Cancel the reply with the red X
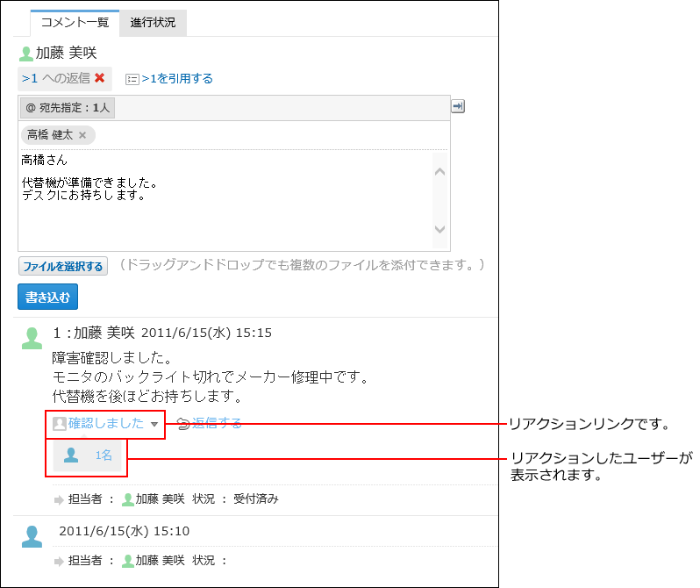The image size is (700, 588). click(x=100, y=78)
